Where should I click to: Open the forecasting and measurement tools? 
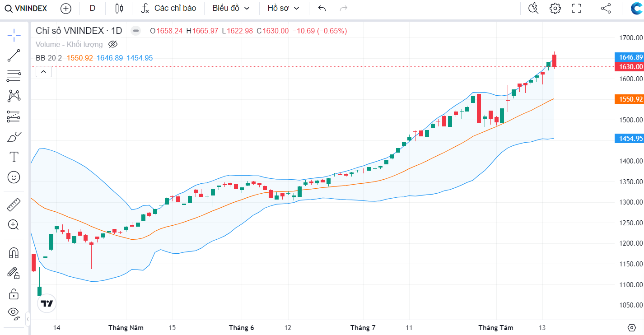tap(14, 116)
